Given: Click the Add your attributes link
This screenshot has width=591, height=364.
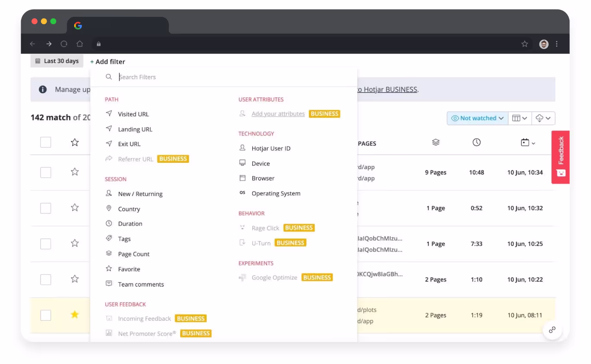Looking at the screenshot, I should click(x=278, y=114).
